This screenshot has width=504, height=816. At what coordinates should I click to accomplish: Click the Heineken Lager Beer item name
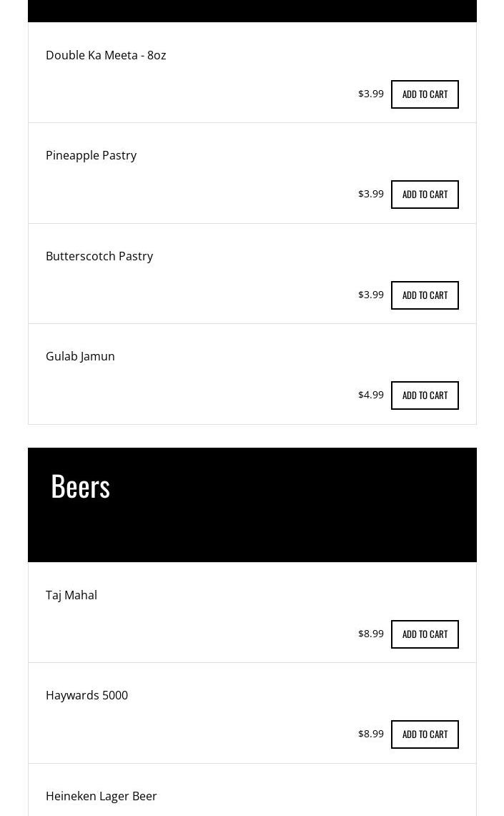[x=101, y=796]
